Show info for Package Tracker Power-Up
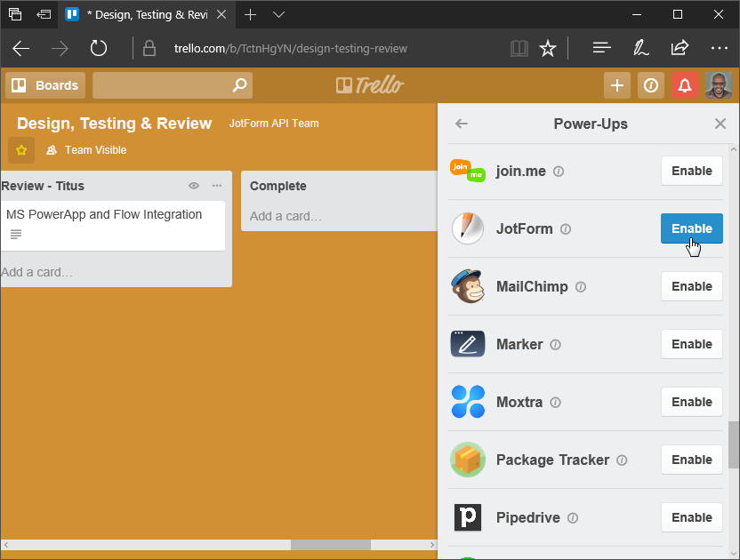Screen dimensions: 740x560 pos(622,460)
